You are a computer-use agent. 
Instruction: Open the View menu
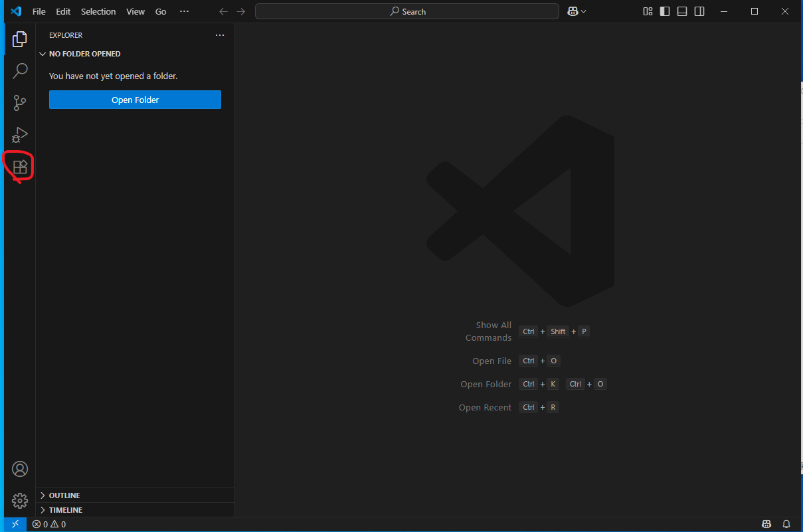click(135, 11)
